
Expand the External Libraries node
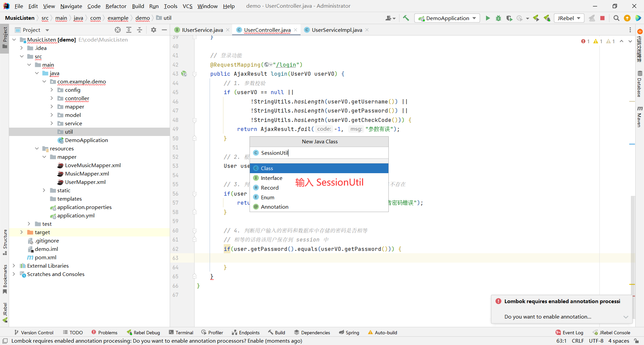click(14, 266)
